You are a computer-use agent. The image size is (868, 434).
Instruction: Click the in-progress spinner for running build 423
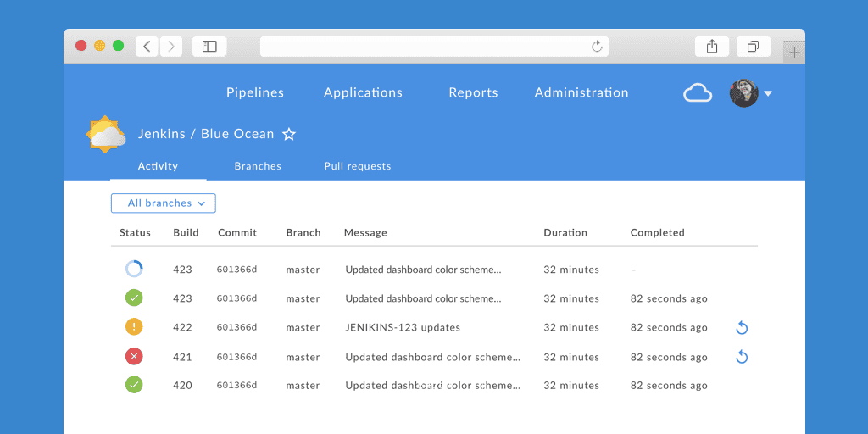pyautogui.click(x=134, y=270)
